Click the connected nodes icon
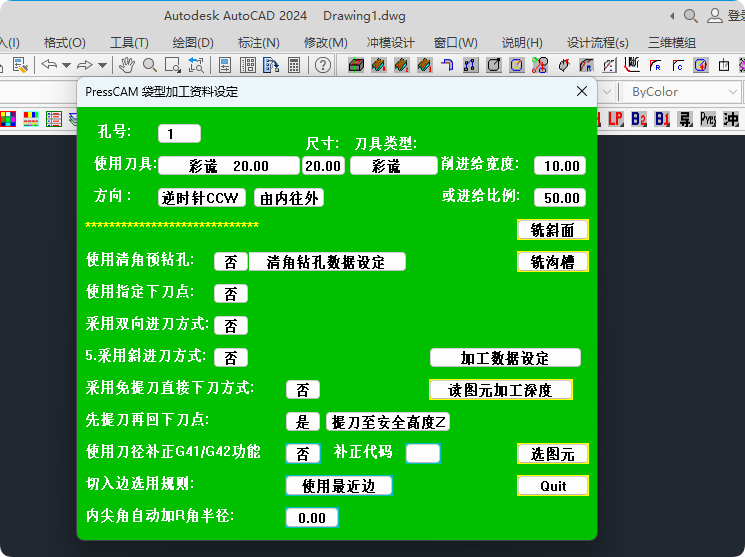The width and height of the screenshot is (745, 557). (470, 65)
